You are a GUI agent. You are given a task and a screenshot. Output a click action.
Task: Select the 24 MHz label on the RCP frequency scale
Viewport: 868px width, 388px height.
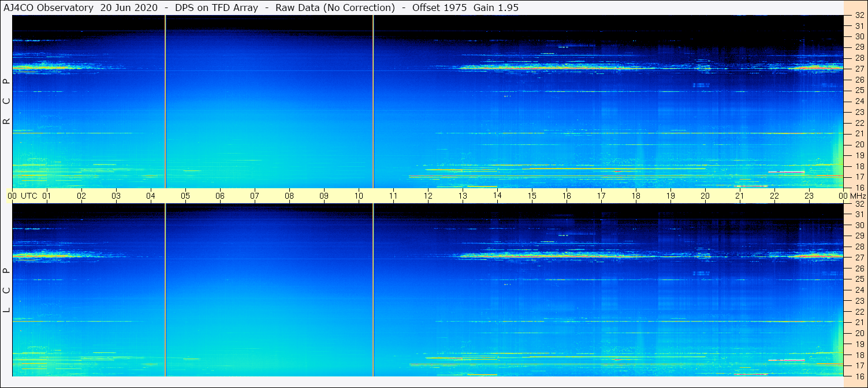point(859,101)
